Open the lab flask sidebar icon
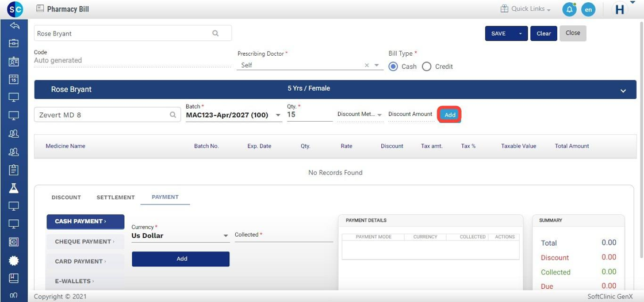The width and height of the screenshot is (644, 302). click(x=14, y=188)
